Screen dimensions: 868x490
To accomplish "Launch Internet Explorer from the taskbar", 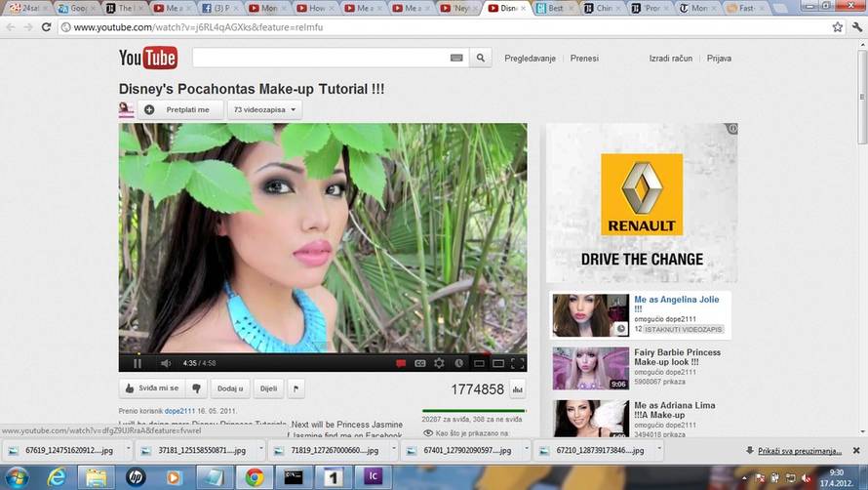I will click(57, 477).
